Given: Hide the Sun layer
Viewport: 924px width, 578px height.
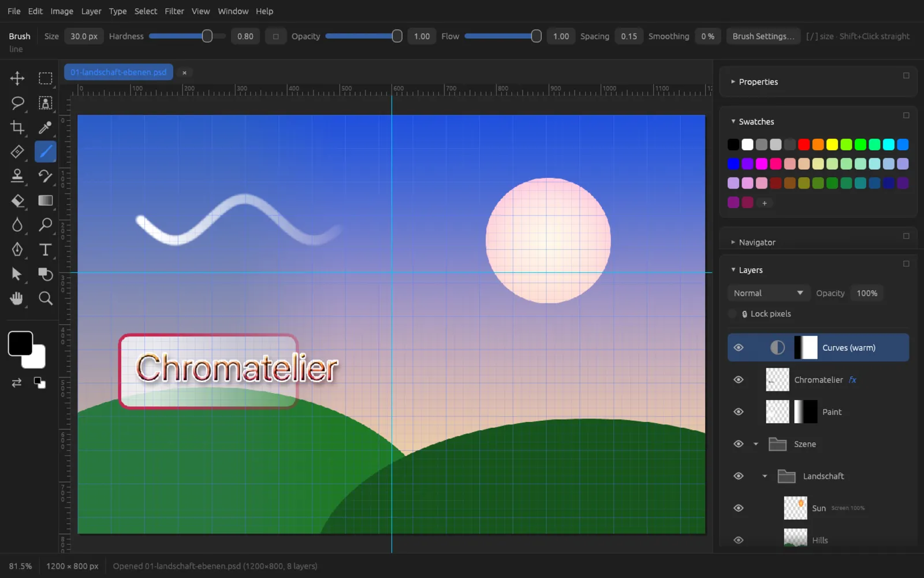Looking at the screenshot, I should pos(739,508).
